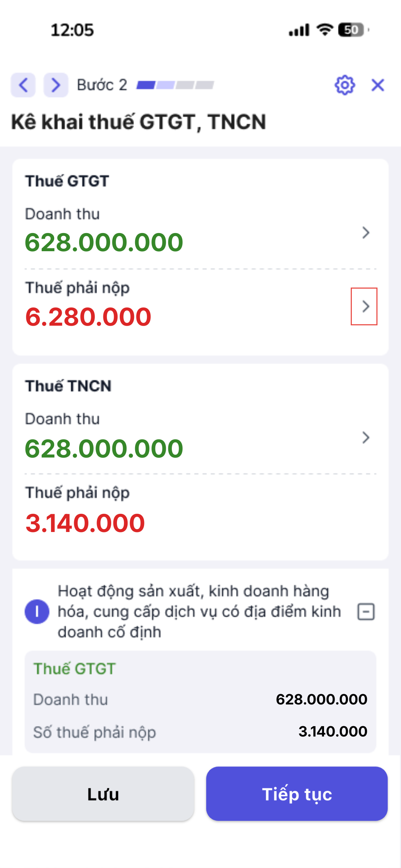
Task: Open the Thuế TNCN Doanh thu chevron
Action: tap(365, 438)
